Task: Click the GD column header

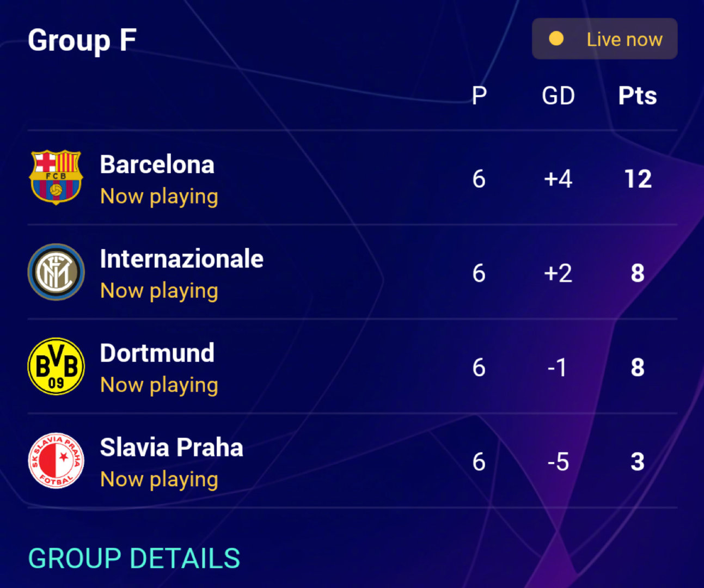Action: 558,96
